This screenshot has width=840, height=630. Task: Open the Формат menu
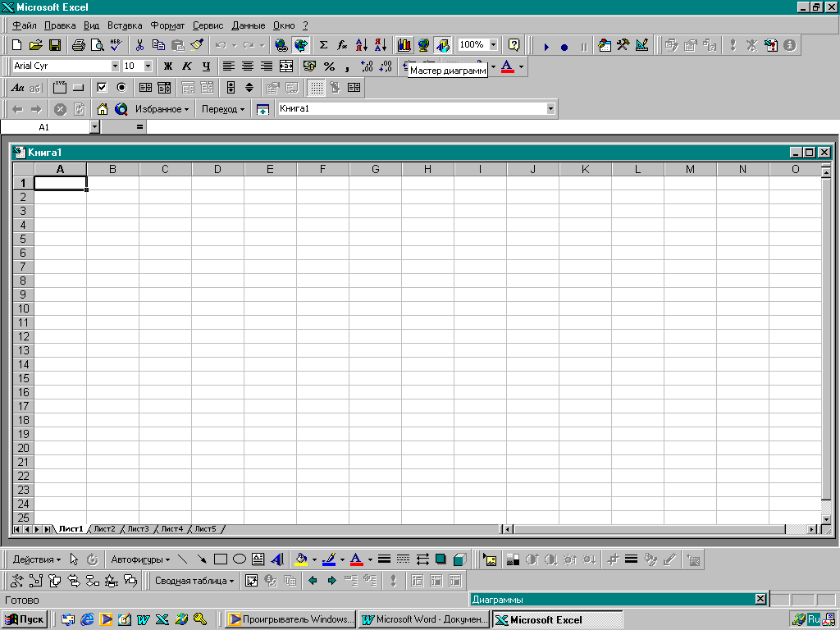(167, 25)
